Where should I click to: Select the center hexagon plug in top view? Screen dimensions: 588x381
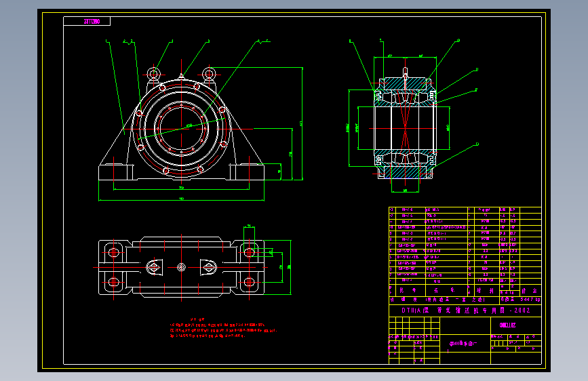click(x=182, y=267)
